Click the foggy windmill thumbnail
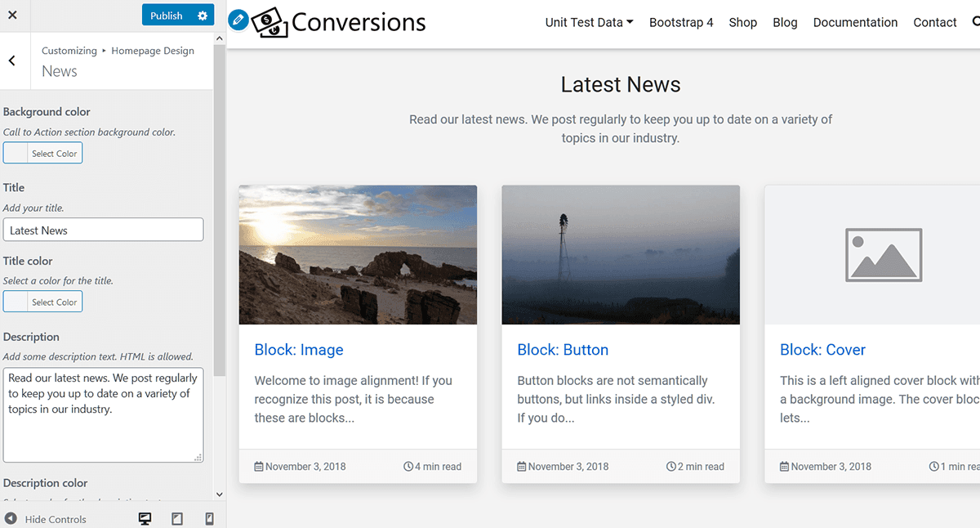The image size is (980, 528). point(621,255)
